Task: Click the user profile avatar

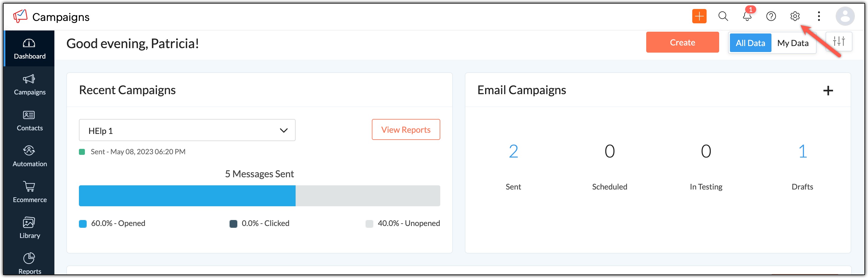Action: click(845, 16)
